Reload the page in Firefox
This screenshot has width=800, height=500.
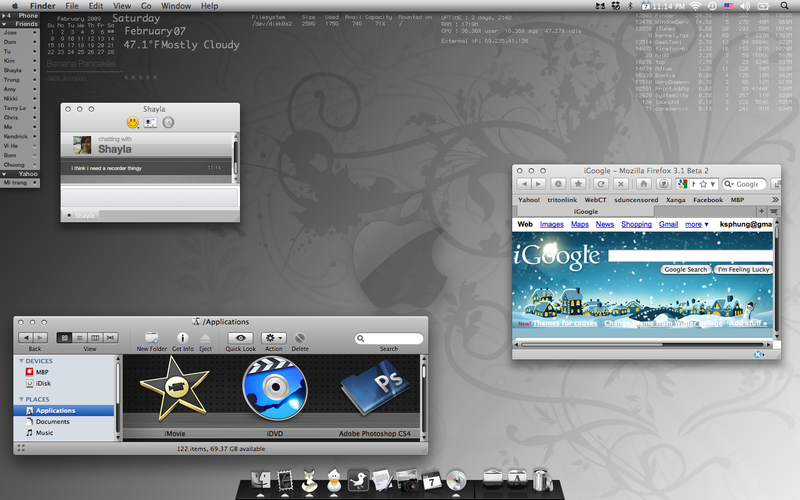point(601,184)
